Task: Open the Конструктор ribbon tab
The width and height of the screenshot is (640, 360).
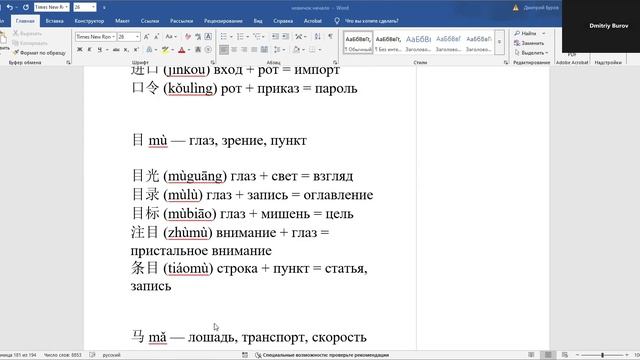Action: 89,21
